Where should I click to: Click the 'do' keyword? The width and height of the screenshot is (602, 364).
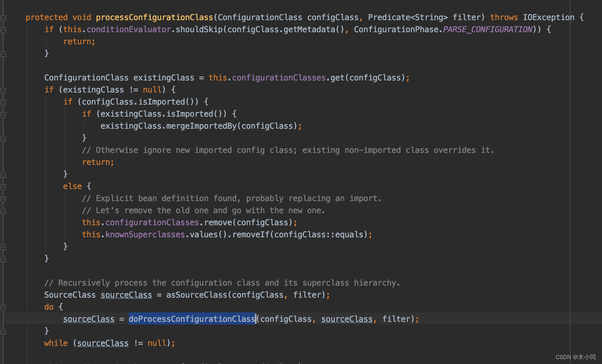(x=49, y=307)
